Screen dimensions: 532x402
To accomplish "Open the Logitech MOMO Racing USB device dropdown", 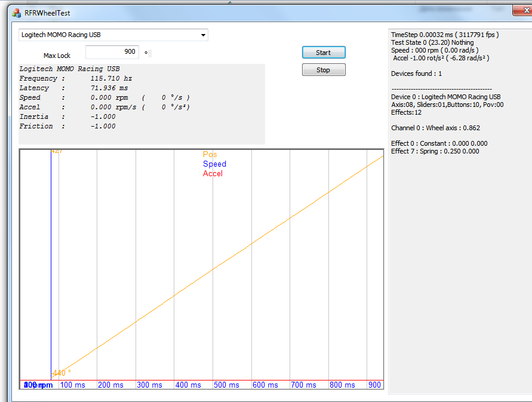I will [203, 35].
